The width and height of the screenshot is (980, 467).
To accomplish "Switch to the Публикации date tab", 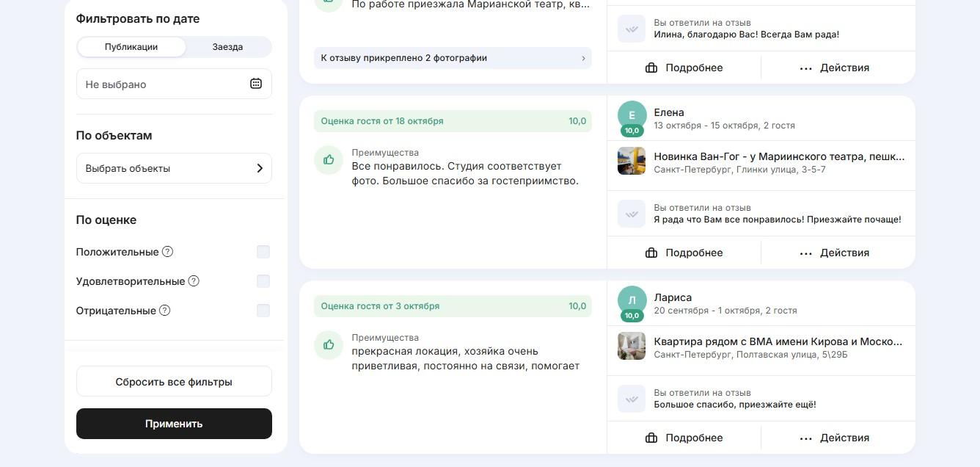I will coord(131,47).
